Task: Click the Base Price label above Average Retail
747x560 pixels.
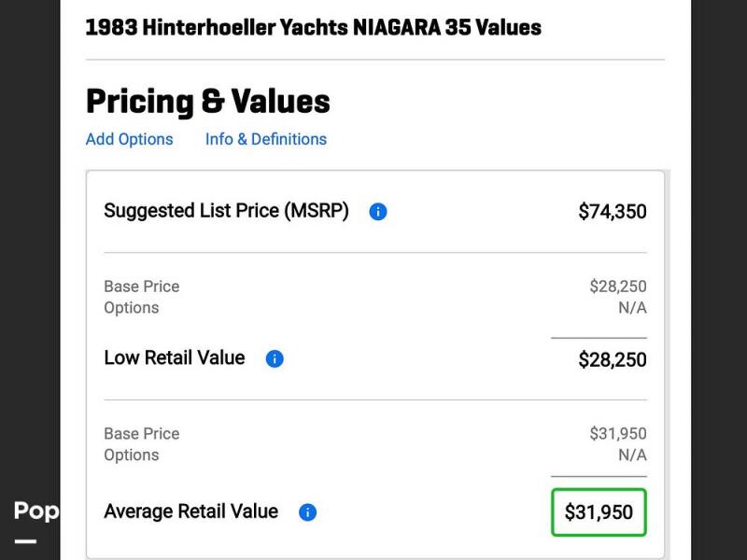Action: tap(142, 434)
